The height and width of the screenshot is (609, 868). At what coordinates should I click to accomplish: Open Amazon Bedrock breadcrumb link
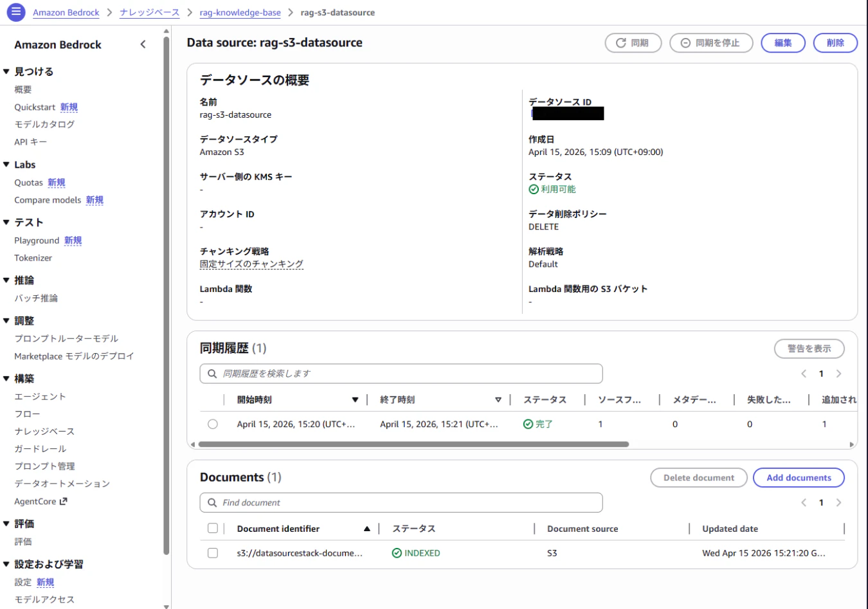[x=66, y=12]
